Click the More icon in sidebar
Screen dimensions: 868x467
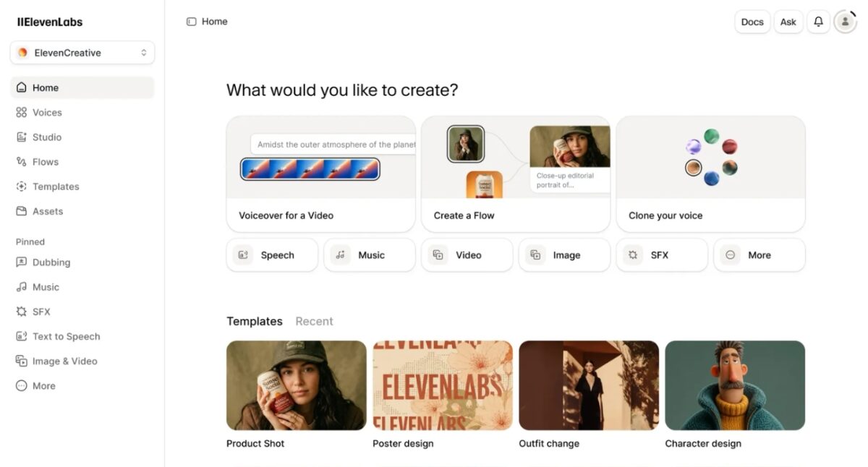21,385
